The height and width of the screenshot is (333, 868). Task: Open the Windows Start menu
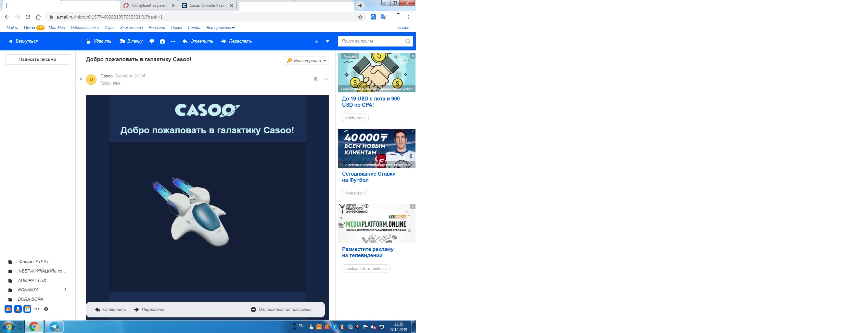(x=8, y=326)
